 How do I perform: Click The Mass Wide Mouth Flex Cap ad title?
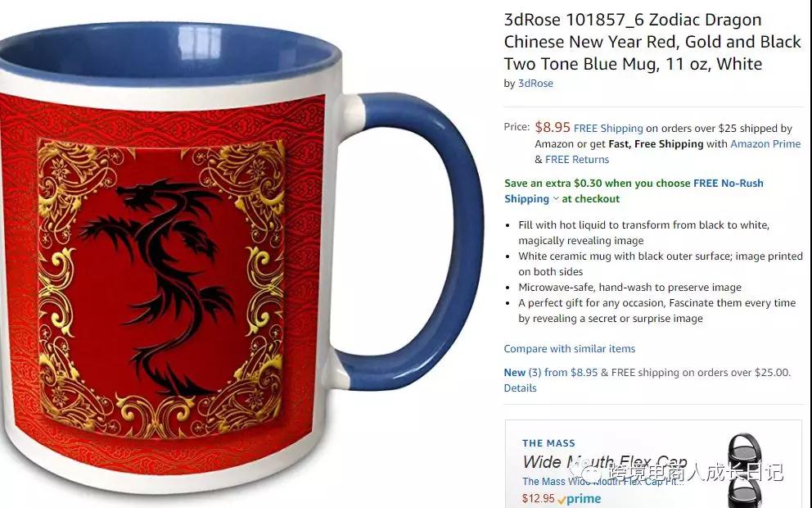click(605, 461)
